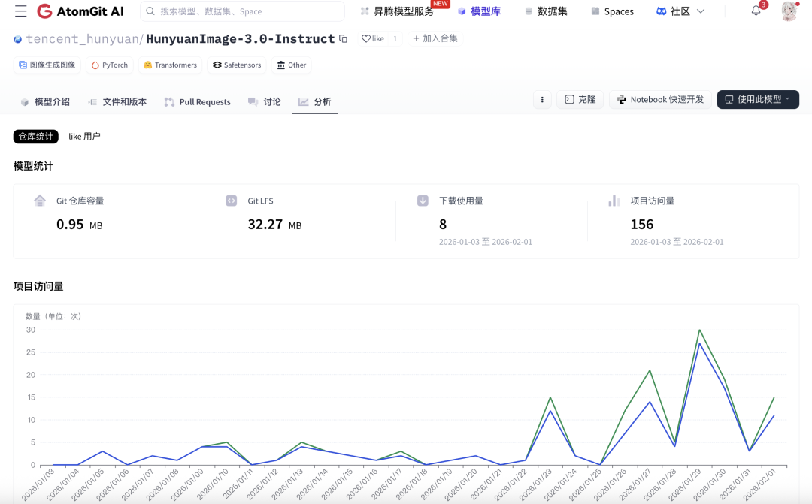Open the 社区 community dropdown

(x=680, y=11)
